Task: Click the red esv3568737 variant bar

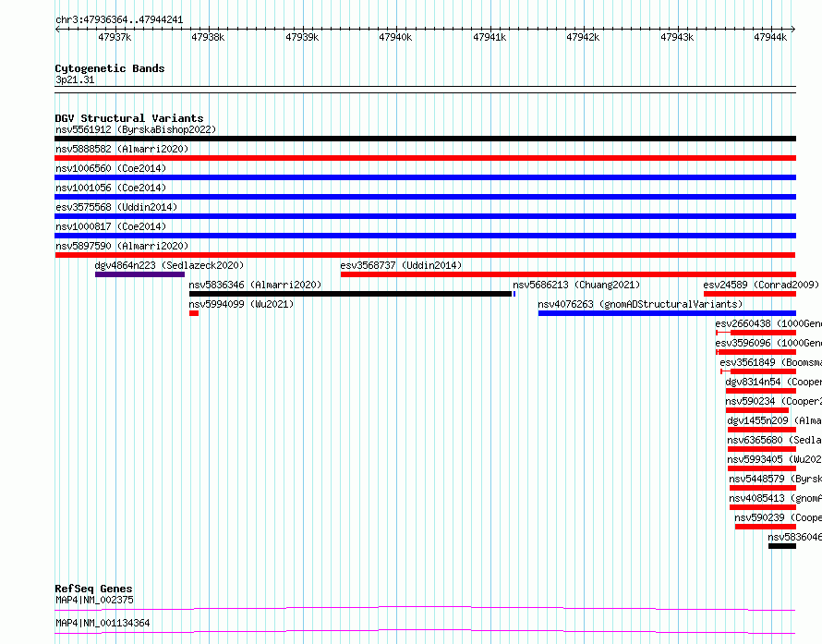Action: [568, 274]
